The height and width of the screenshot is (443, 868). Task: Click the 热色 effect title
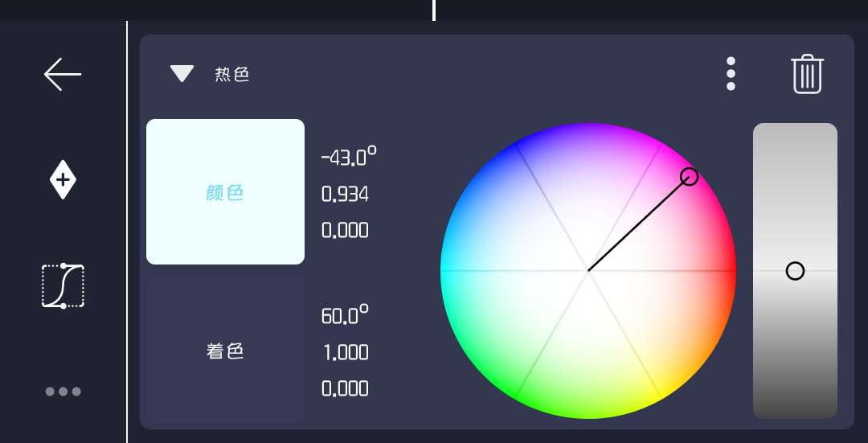232,75
